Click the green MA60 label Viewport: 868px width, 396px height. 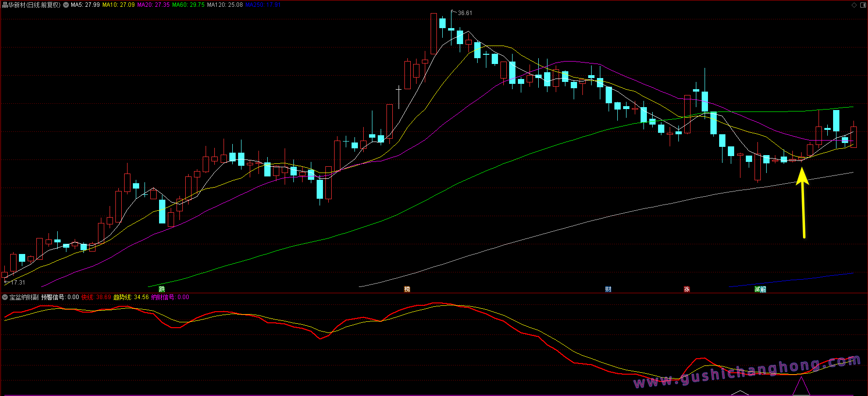188,5
